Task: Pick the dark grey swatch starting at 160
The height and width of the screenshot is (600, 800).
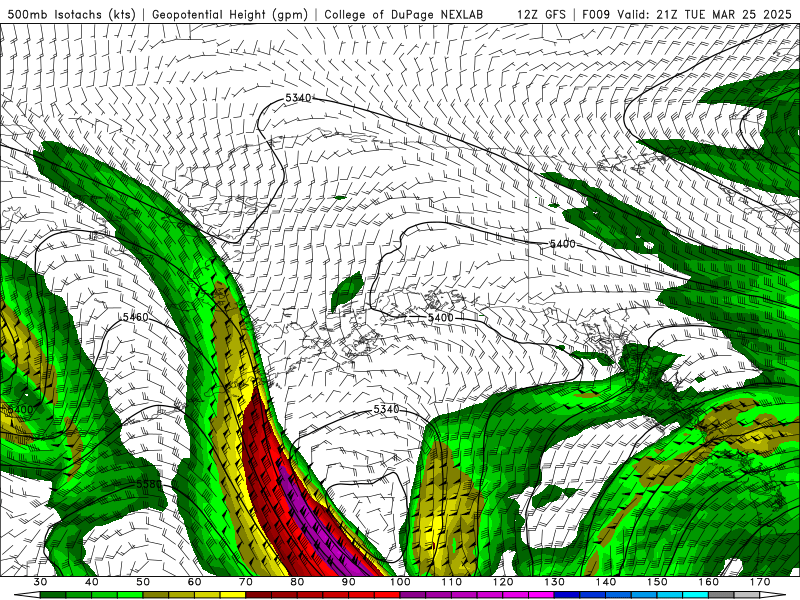Action: click(721, 595)
